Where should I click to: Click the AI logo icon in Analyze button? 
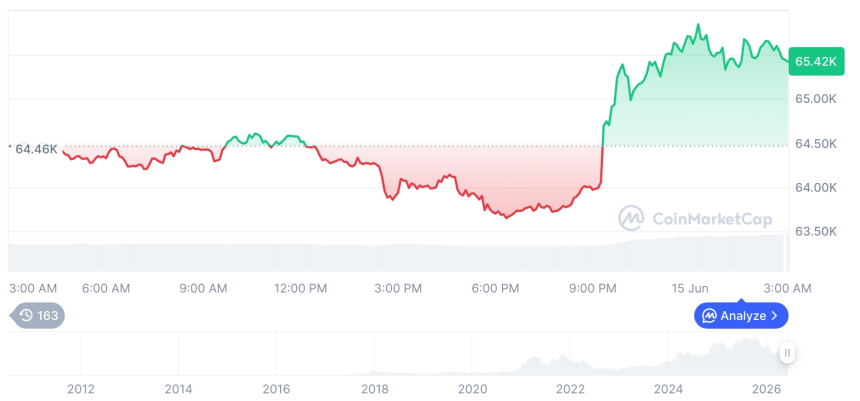coord(710,315)
